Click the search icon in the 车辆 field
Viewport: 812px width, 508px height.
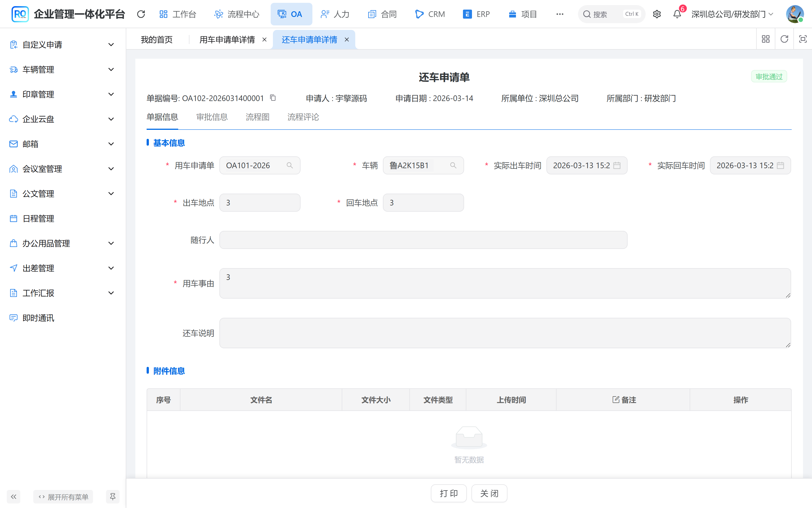pos(453,165)
